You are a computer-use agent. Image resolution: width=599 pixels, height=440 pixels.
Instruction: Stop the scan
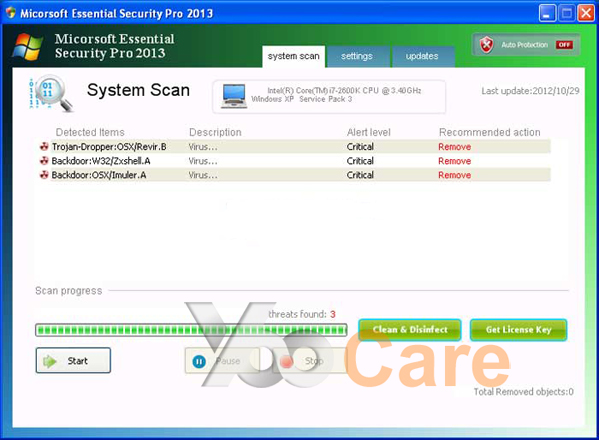click(x=309, y=361)
